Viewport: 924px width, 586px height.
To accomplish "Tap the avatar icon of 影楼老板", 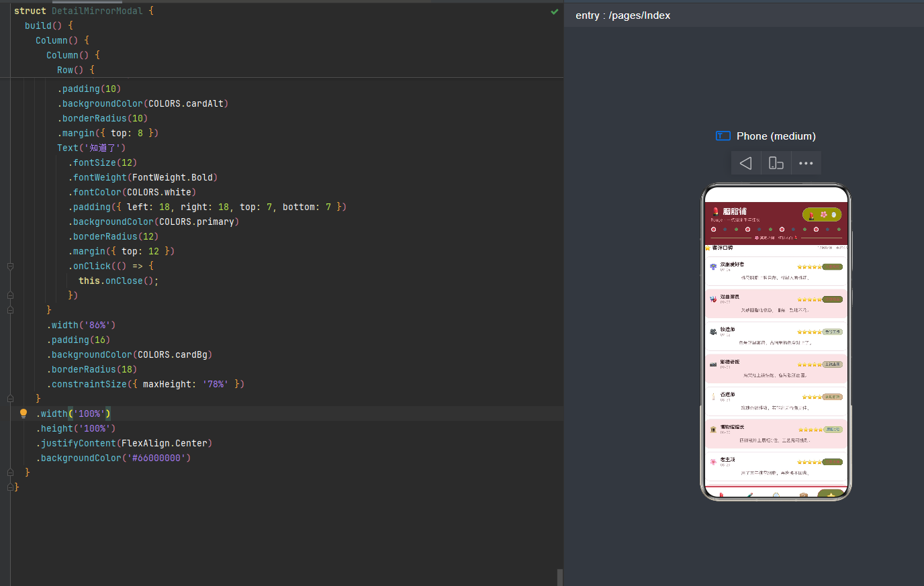I will point(713,364).
